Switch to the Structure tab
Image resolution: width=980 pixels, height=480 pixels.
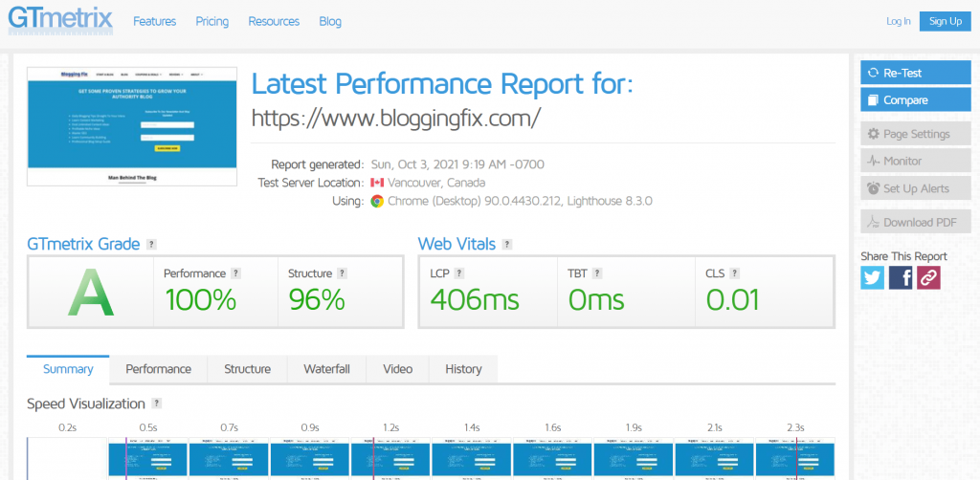(x=247, y=369)
